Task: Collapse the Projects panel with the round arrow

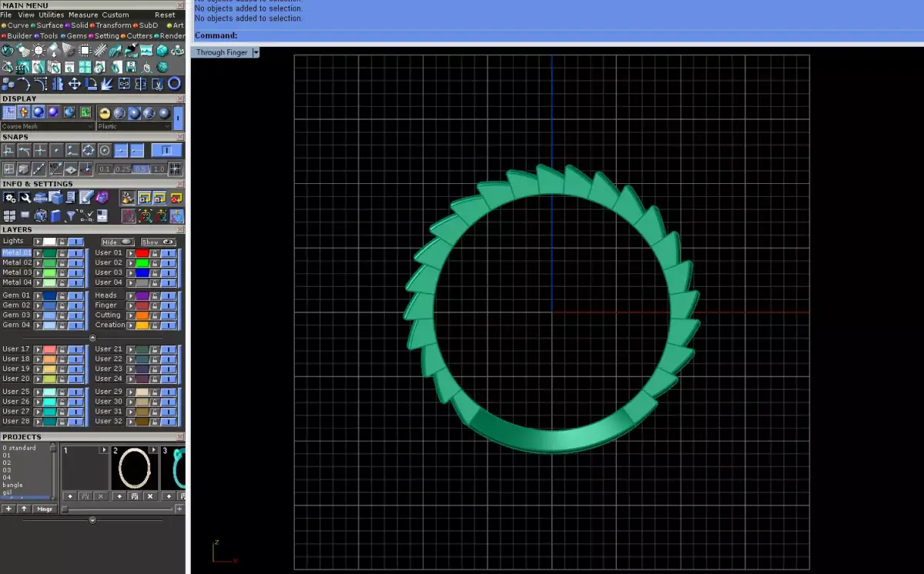Action: click(92, 520)
